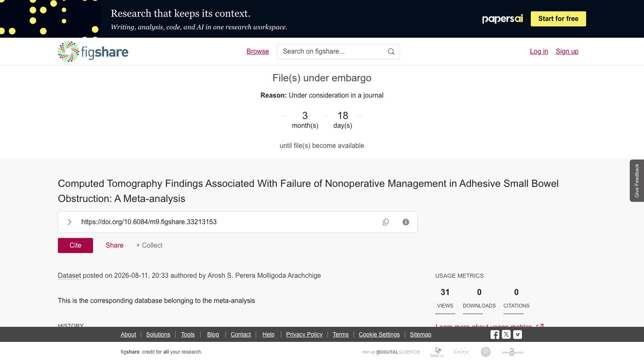Open figshare's Facebook page icon
This screenshot has width=644, height=362.
pos(495,334)
